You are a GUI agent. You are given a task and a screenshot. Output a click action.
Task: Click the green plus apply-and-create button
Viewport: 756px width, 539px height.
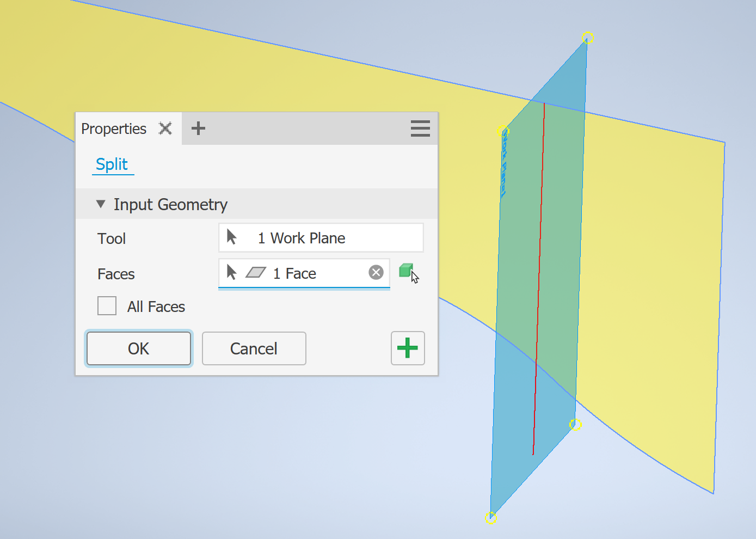coord(407,348)
